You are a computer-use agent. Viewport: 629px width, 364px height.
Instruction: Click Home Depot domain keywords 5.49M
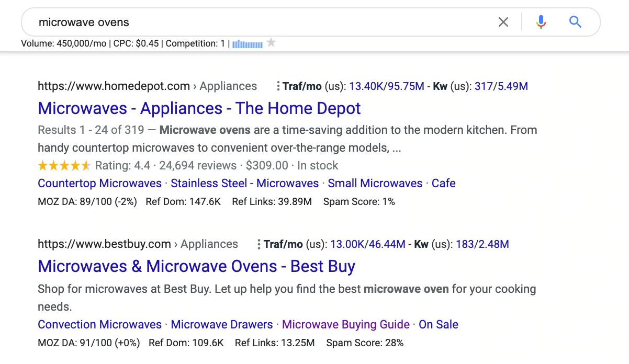click(512, 86)
